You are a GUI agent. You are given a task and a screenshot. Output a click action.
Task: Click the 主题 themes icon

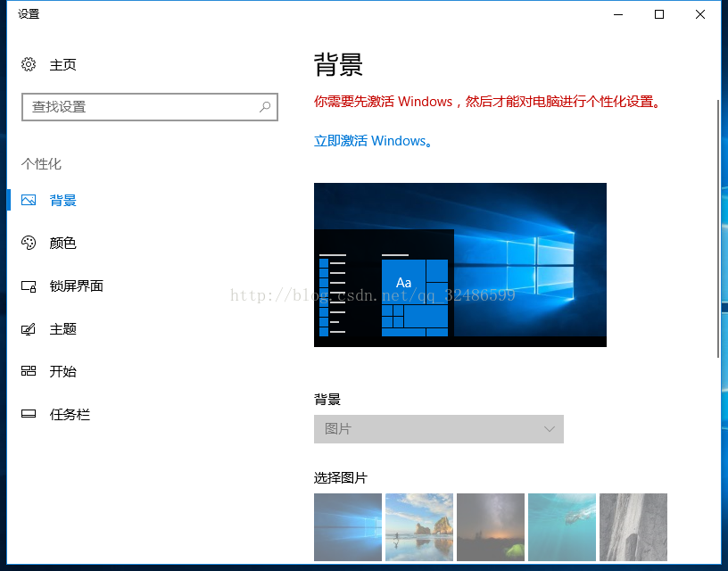[29, 329]
